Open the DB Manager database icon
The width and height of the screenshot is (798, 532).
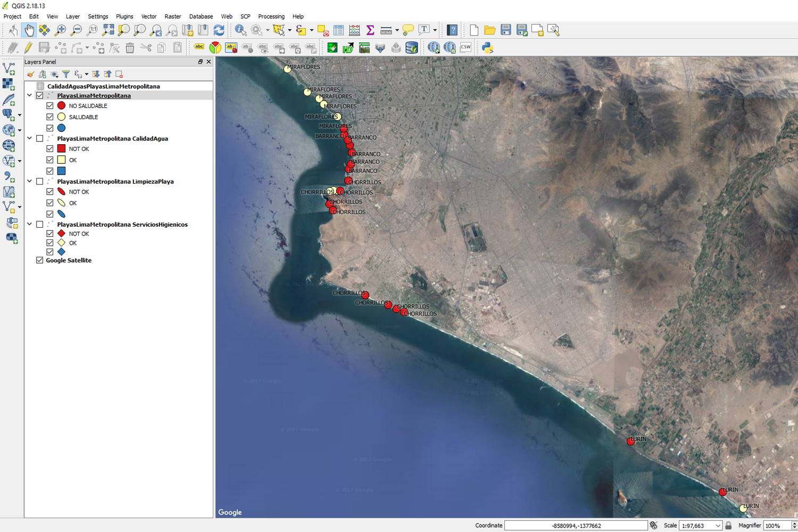[412, 48]
